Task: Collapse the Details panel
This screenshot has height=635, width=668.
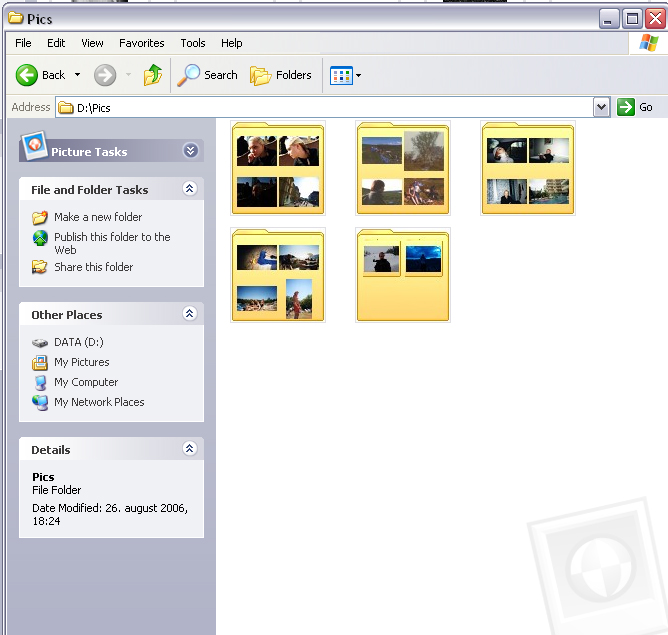Action: pos(190,448)
